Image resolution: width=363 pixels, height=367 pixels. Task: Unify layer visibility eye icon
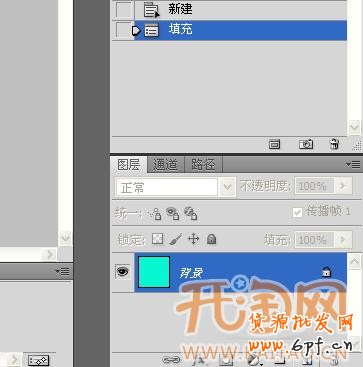pyautogui.click(x=173, y=213)
